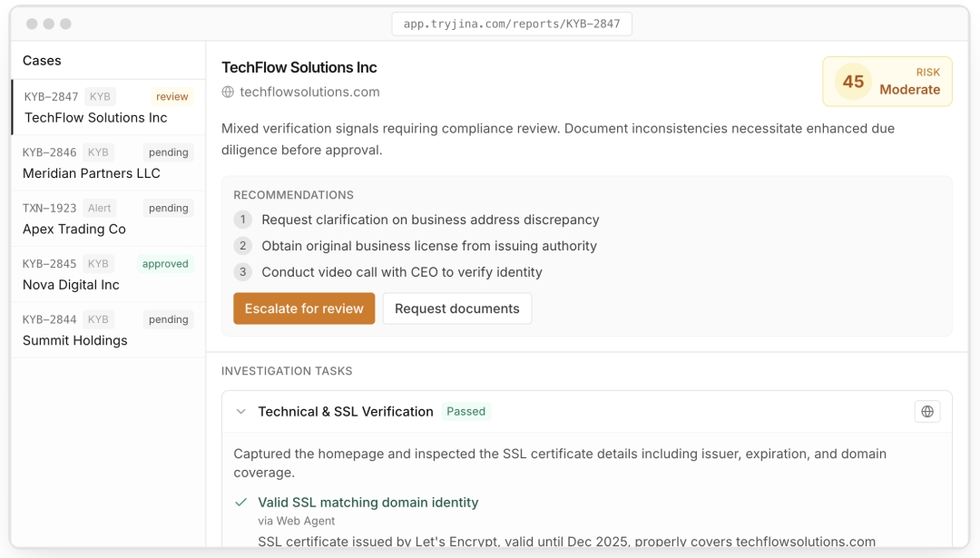
Task: Click the Valid SSL matching domain identity finding
Action: [367, 503]
